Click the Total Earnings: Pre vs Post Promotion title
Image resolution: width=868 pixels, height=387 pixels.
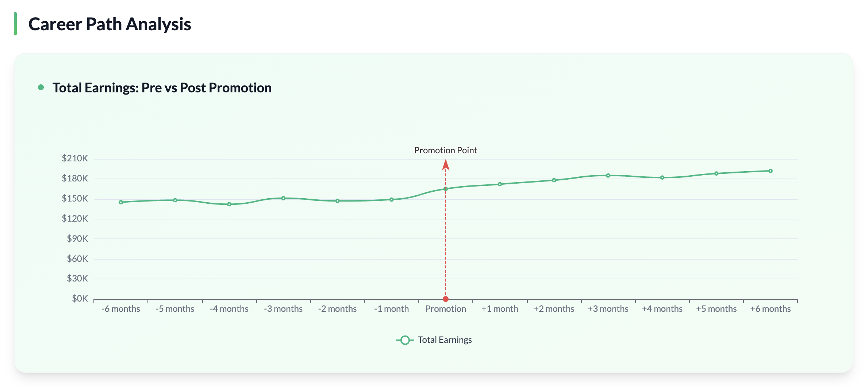click(162, 88)
